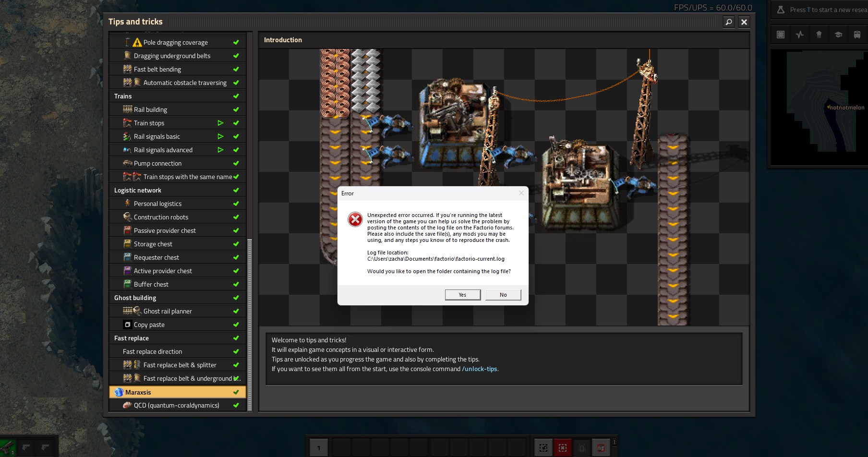Open the search in Tips and tricks
Image resolution: width=868 pixels, height=457 pixels.
729,22
